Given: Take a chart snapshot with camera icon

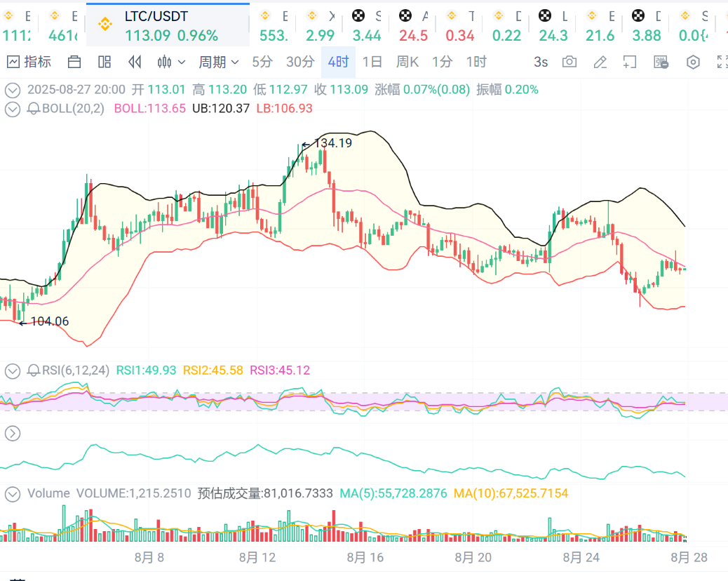Looking at the screenshot, I should (569, 62).
